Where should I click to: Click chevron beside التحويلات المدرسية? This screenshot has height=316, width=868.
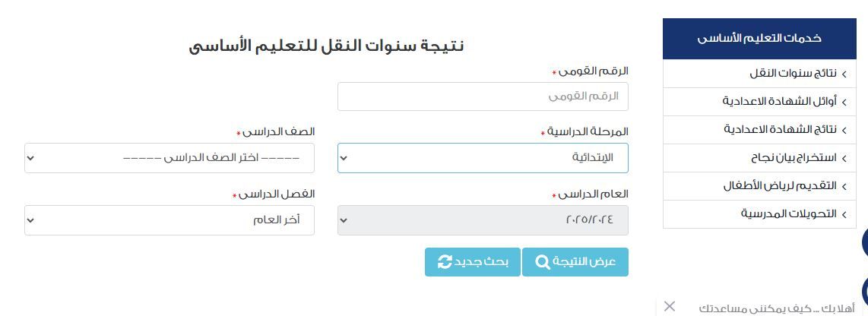click(844, 215)
